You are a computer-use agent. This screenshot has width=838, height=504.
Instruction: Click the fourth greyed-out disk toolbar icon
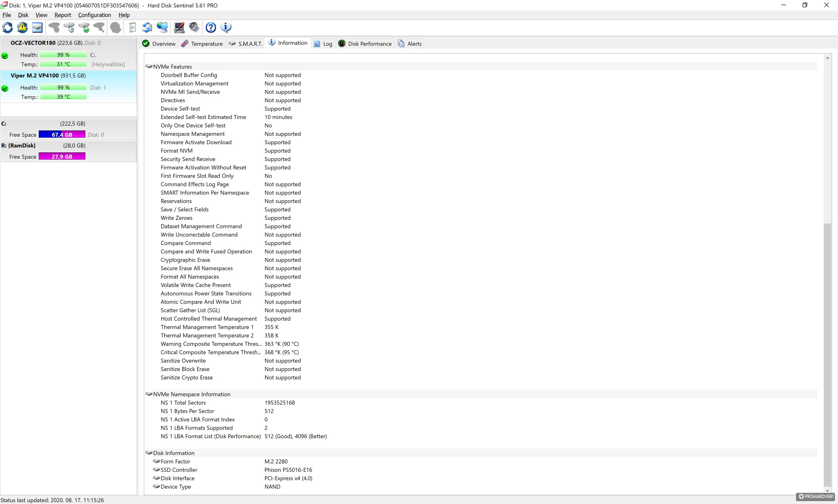(99, 28)
